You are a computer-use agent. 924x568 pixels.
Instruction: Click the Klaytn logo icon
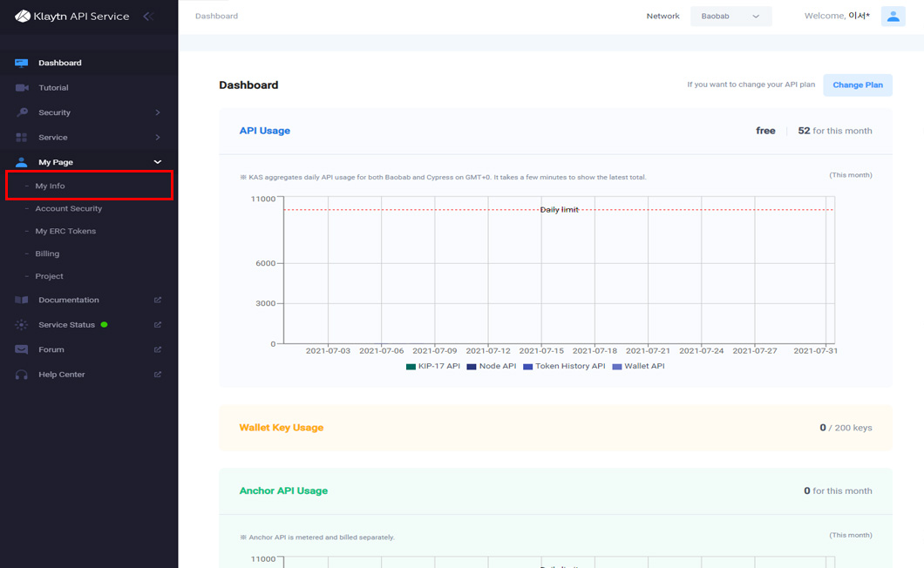click(x=23, y=16)
